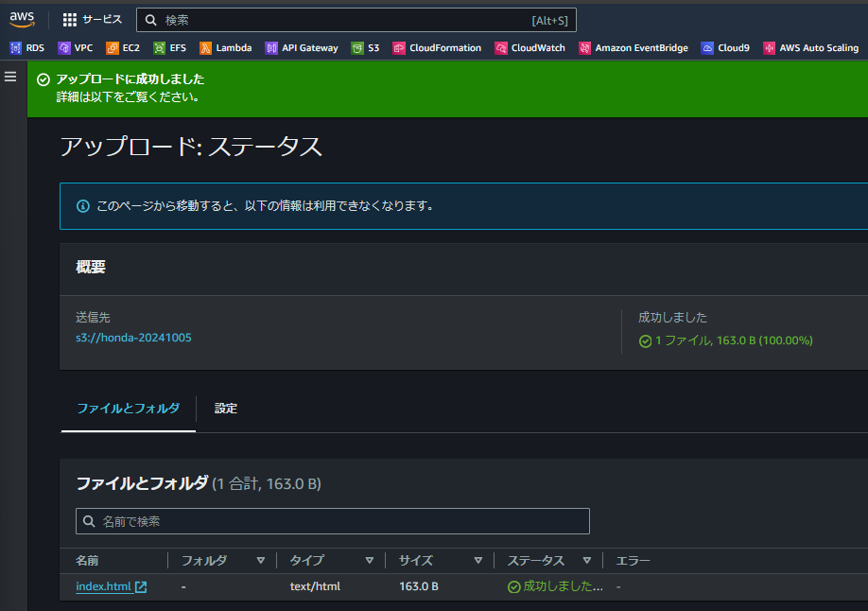This screenshot has width=868, height=611.
Task: Click the 名前で検索 search field
Action: [x=332, y=521]
